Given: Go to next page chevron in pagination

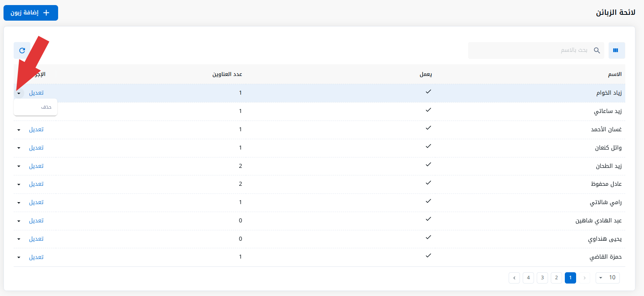Looking at the screenshot, I should pos(514,278).
